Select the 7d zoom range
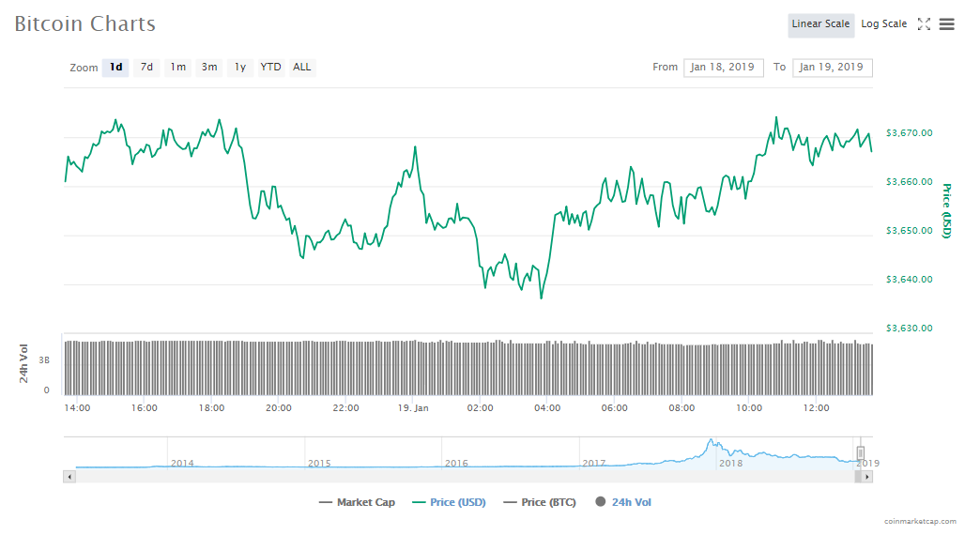Image resolution: width=980 pixels, height=535 pixels. click(x=146, y=68)
